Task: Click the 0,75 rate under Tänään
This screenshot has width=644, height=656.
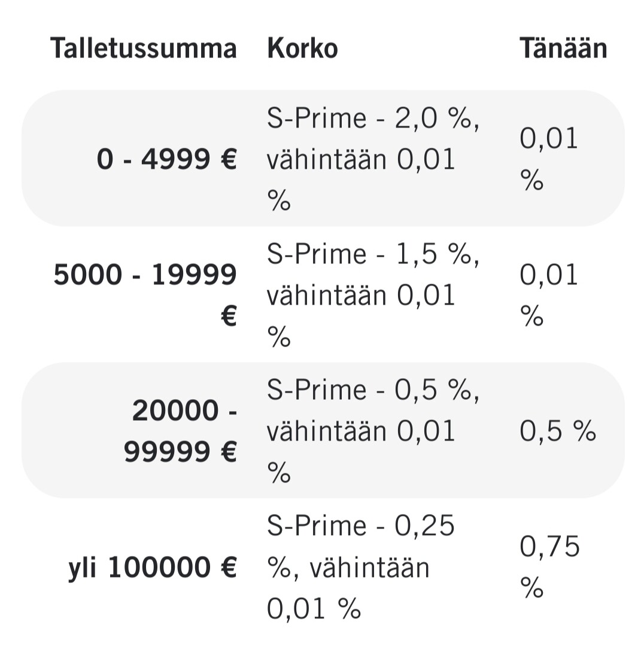Action: point(549,546)
